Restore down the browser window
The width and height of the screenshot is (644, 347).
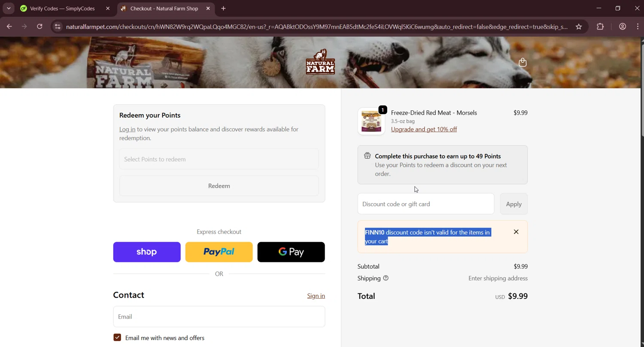(618, 8)
